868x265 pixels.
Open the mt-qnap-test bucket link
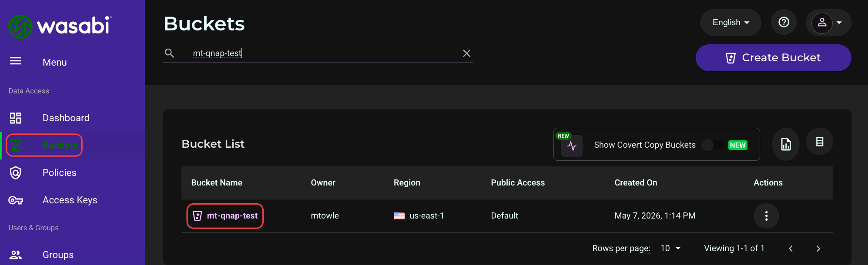[232, 216]
